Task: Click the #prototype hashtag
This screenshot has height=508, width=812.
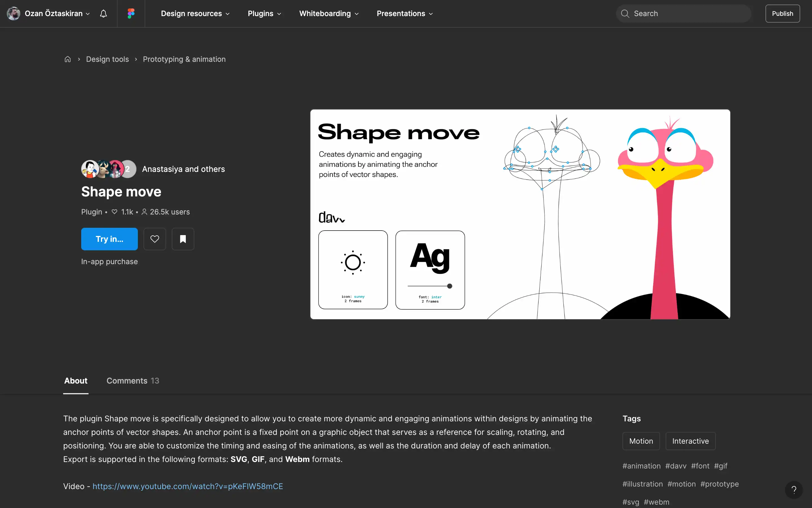Action: click(720, 484)
